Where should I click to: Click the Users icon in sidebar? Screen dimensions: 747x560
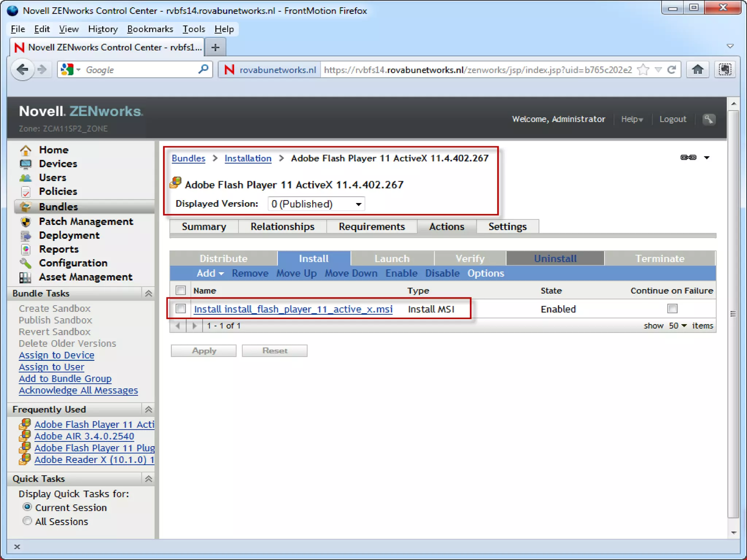click(x=26, y=178)
